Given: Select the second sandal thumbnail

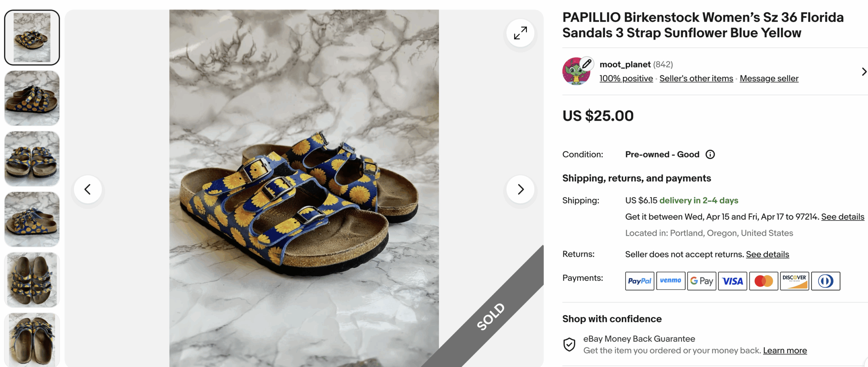Looking at the screenshot, I should (32, 98).
